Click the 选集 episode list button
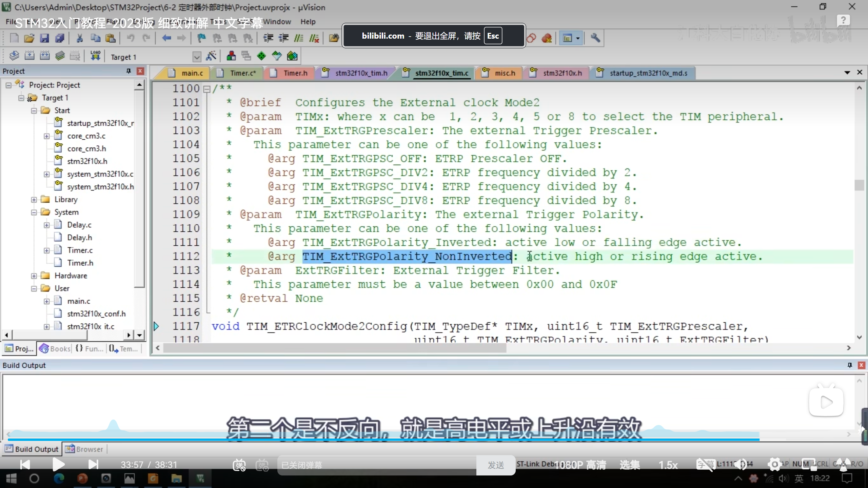 [630, 465]
